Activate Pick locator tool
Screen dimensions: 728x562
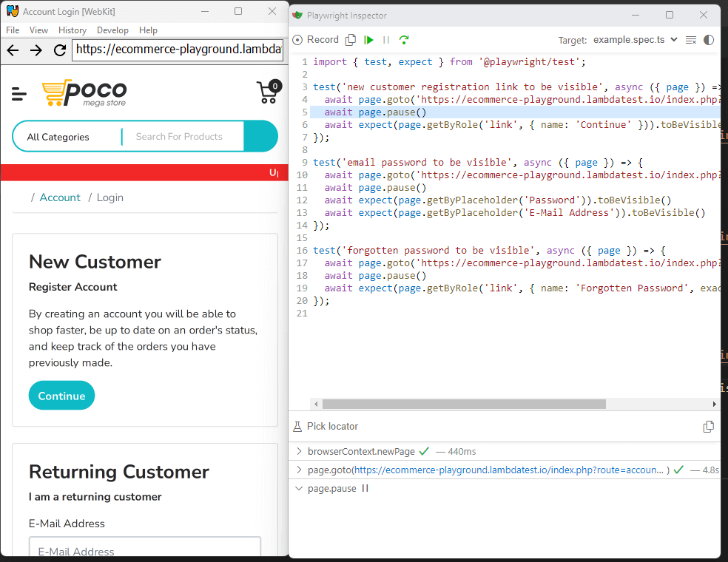pyautogui.click(x=326, y=427)
